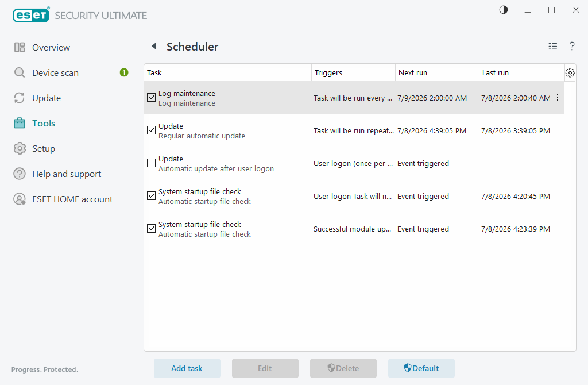588x385 pixels.
Task: Open the Device scan section
Action: [x=55, y=73]
